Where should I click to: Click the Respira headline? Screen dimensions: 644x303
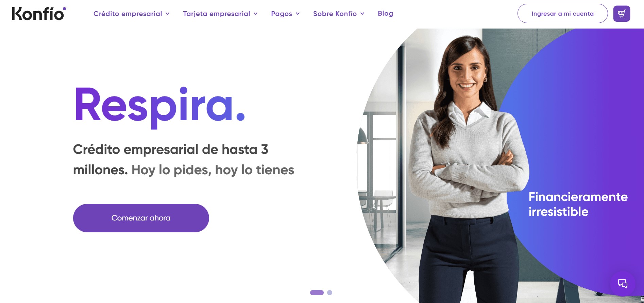pyautogui.click(x=159, y=107)
